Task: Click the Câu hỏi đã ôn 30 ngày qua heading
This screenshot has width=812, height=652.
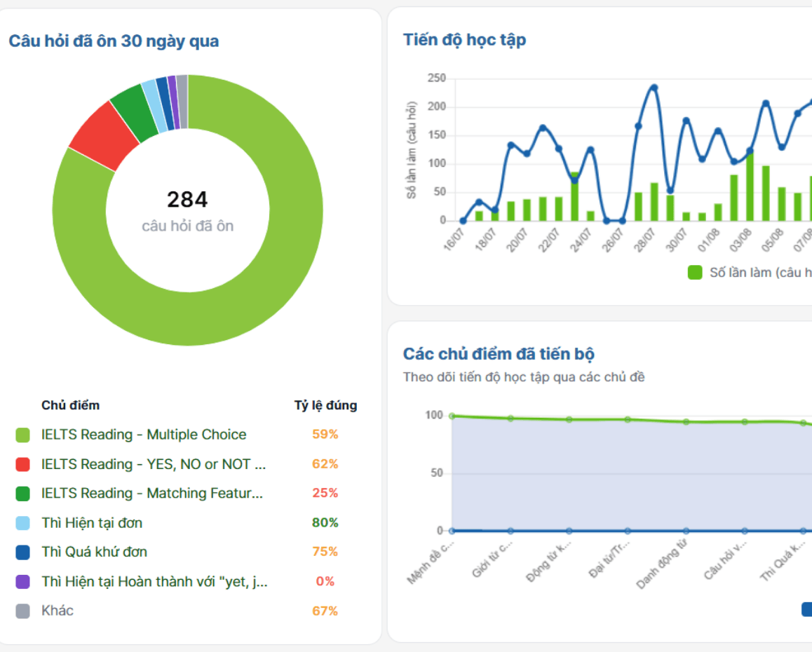Action: (114, 41)
